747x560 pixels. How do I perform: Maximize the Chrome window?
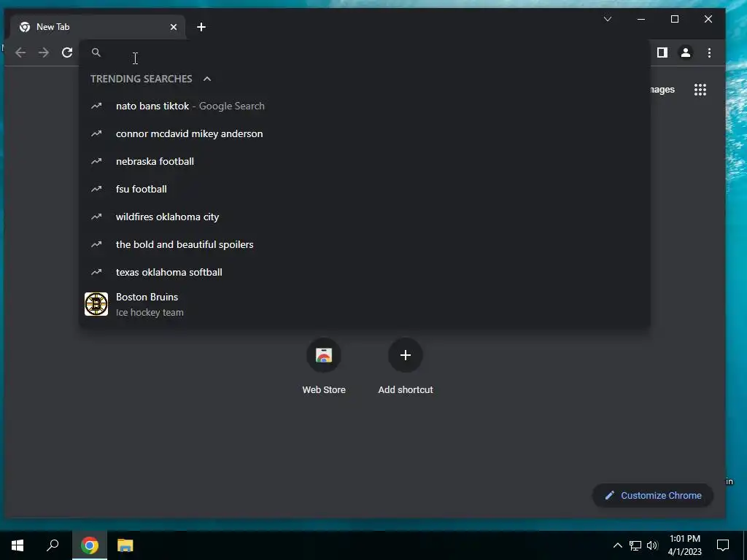point(675,19)
